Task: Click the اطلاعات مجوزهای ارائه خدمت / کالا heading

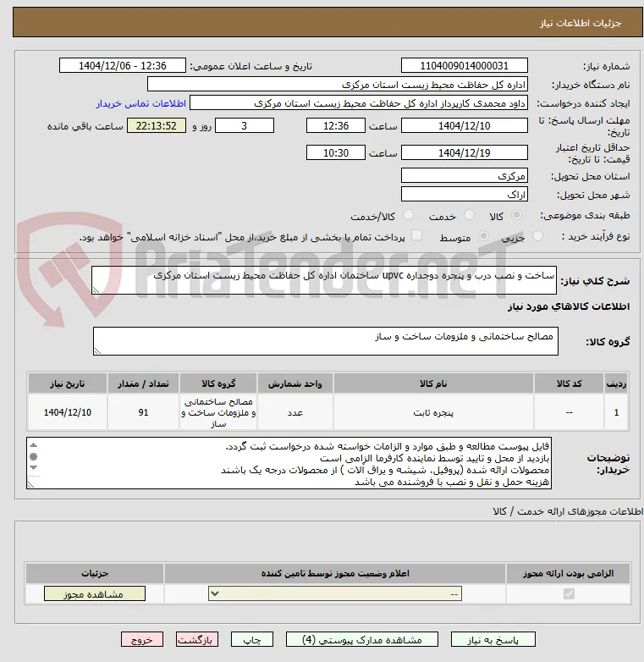Action: tap(568, 511)
